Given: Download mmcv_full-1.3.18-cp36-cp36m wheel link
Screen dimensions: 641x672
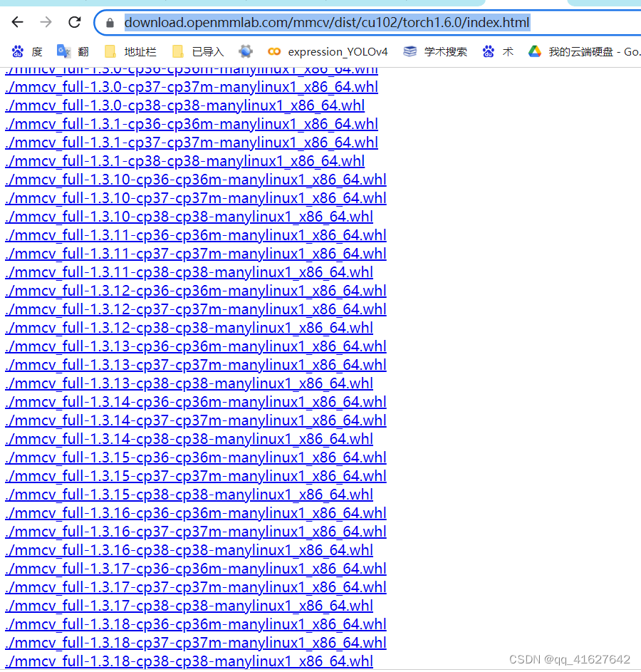Looking at the screenshot, I should 196,624.
